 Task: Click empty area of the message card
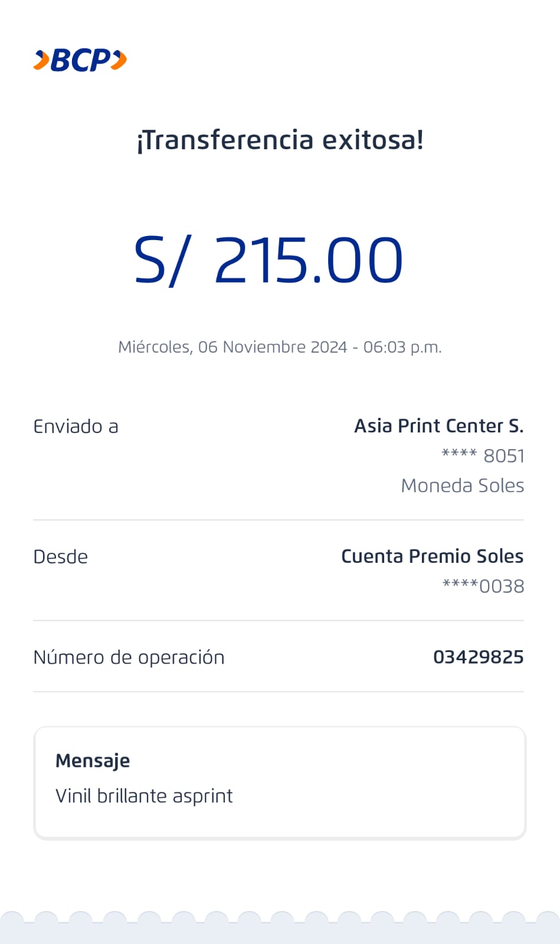(384, 779)
